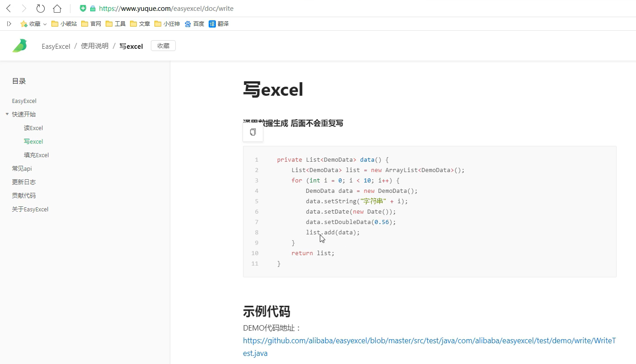
Task: Click code line new DemoData()
Action: click(362, 191)
